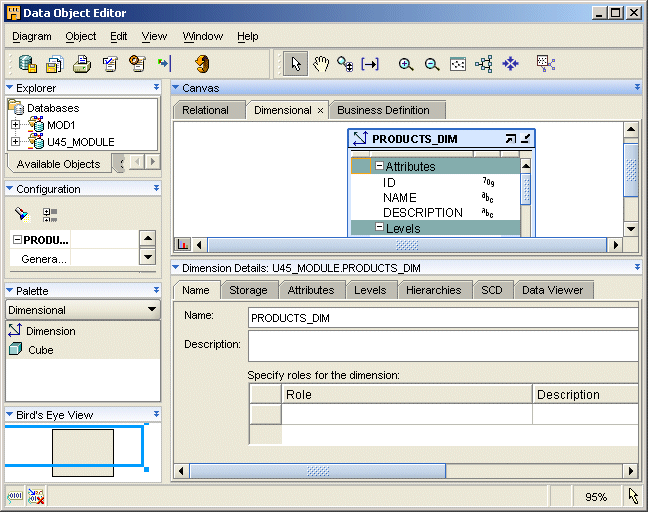Collapse the Bird's Eye View panel
This screenshot has height=512, width=648.
click(x=10, y=414)
